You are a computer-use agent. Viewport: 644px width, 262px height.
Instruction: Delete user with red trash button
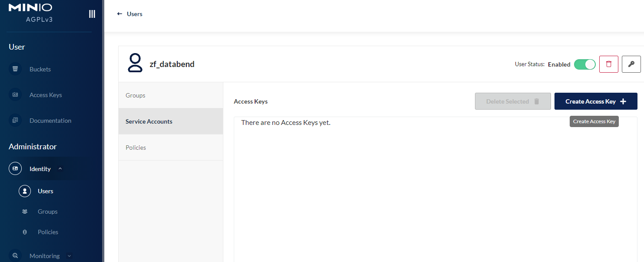click(x=608, y=64)
